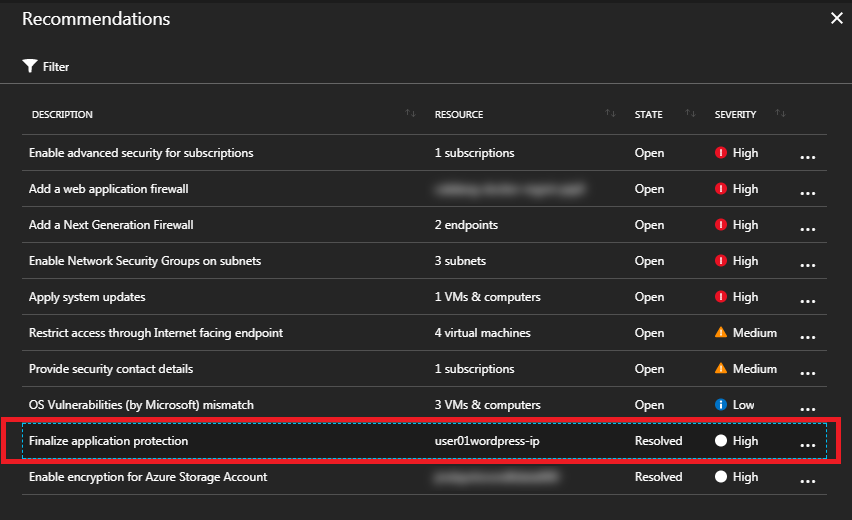Sort by Severity column arrows
The width and height of the screenshot is (852, 520).
click(x=780, y=113)
